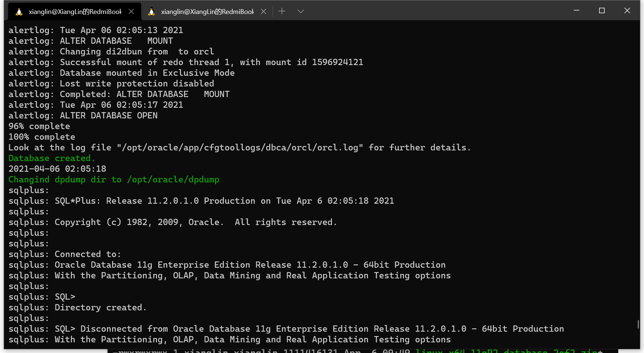Click the '96% complete' line

coord(39,126)
